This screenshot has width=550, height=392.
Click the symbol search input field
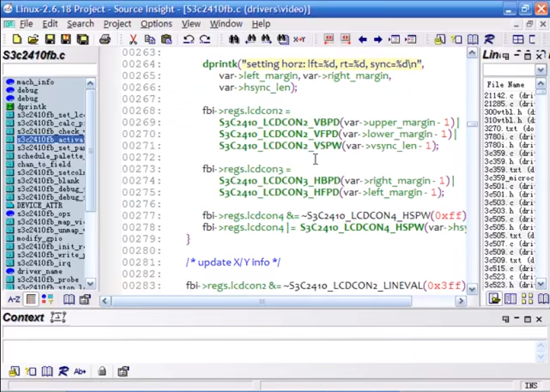(49, 70)
